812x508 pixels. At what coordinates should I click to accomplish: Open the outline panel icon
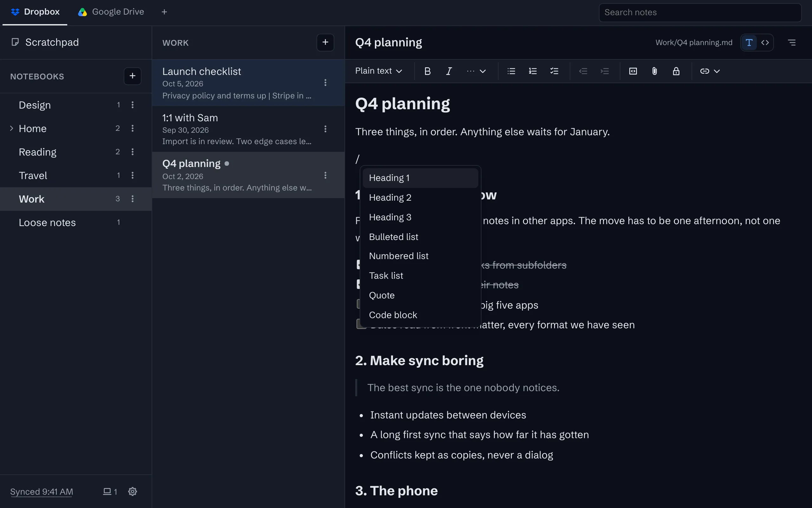[x=791, y=43]
